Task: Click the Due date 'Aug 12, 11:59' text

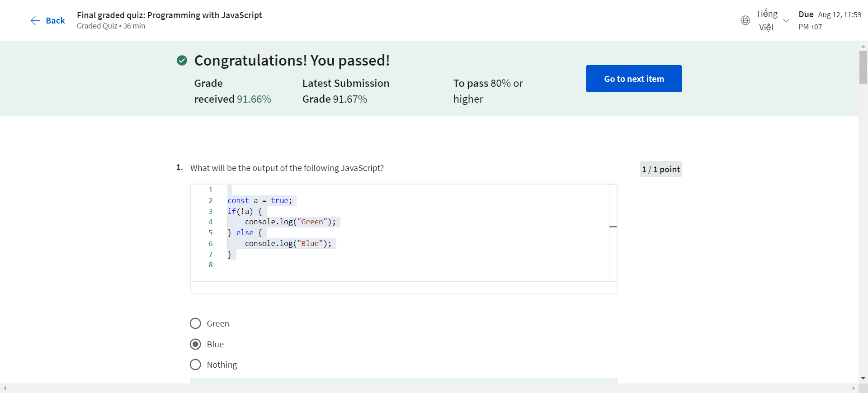Action: point(840,14)
